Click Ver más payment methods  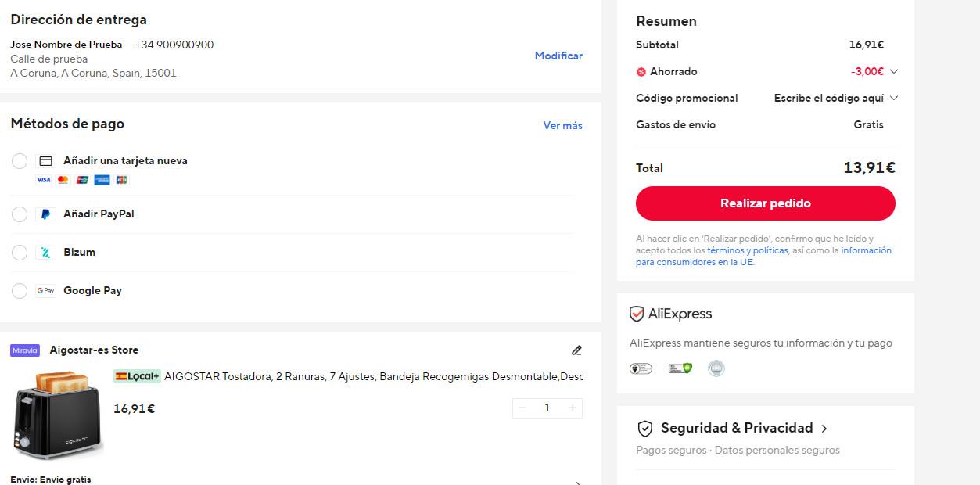[563, 126]
